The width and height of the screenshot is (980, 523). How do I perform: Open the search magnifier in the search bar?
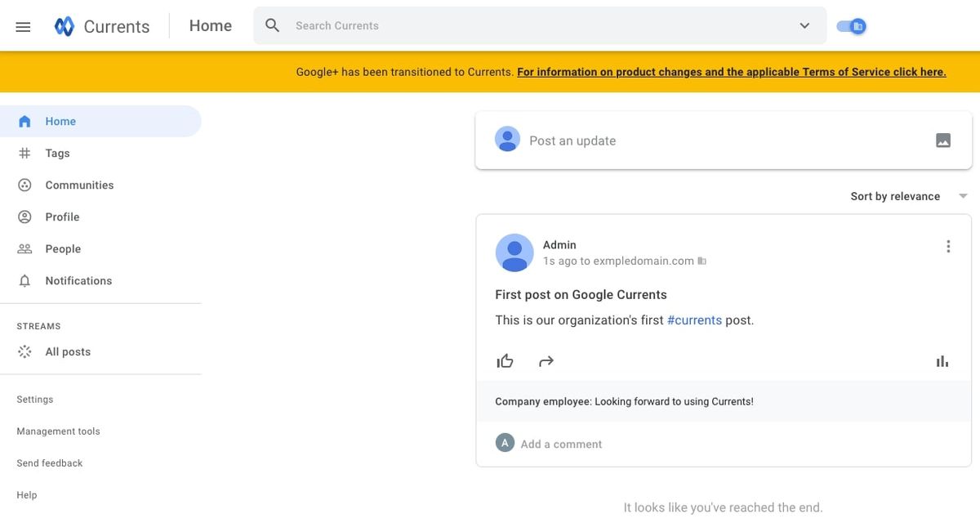tap(272, 25)
